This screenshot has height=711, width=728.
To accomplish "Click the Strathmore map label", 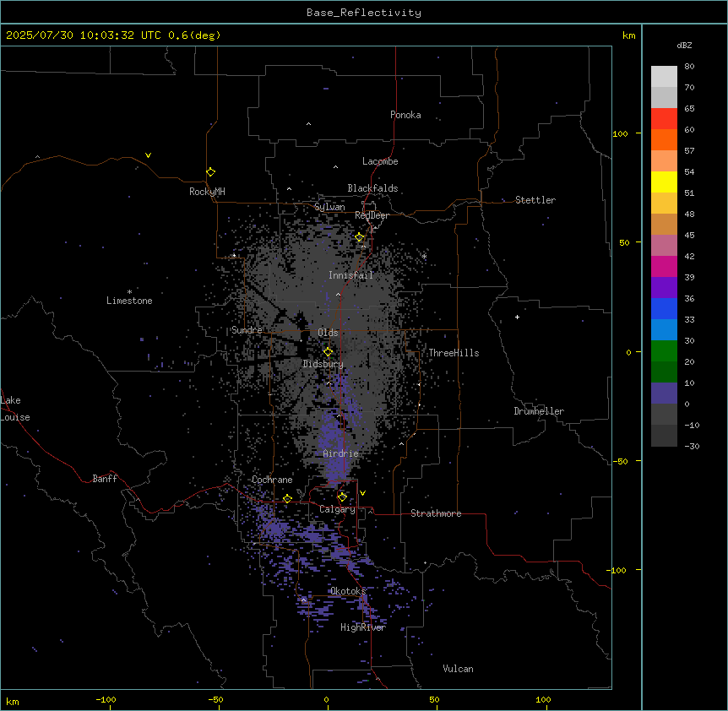I will pos(436,513).
